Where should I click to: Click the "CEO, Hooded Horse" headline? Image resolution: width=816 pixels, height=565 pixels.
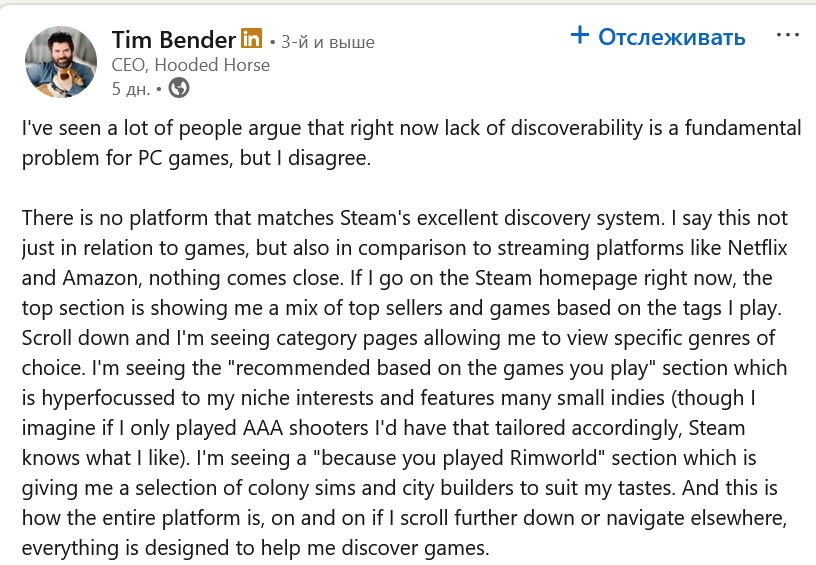[x=190, y=65]
